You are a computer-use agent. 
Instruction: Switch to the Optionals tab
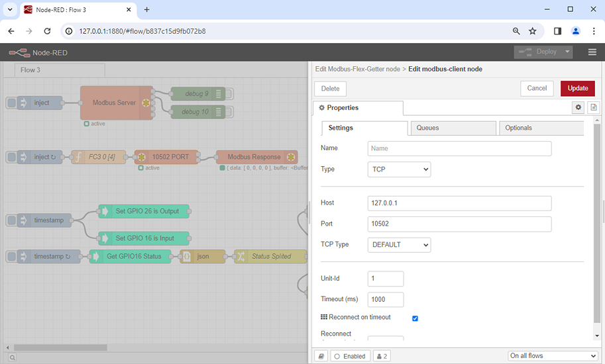point(540,128)
